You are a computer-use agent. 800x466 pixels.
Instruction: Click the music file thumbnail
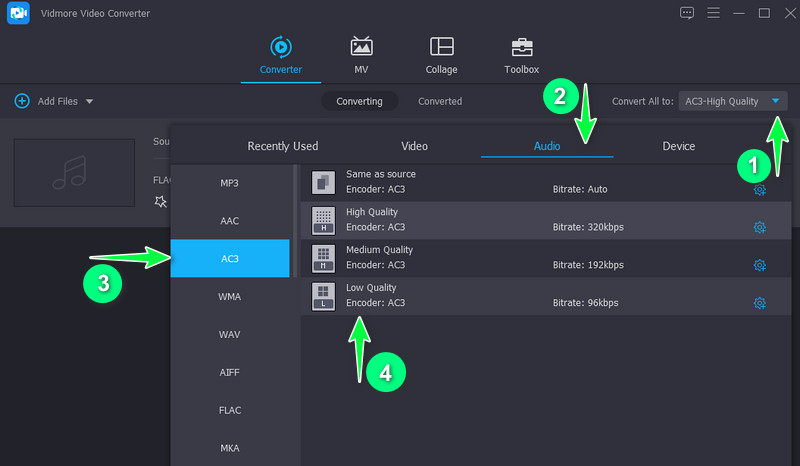click(x=74, y=172)
